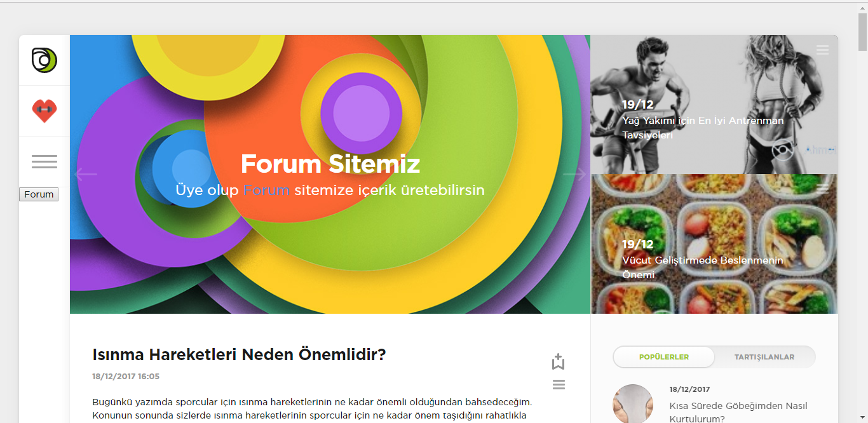This screenshot has width=868, height=423.
Task: Open Isınma Hareketleri Neden Önemlidir? headline
Action: click(239, 354)
